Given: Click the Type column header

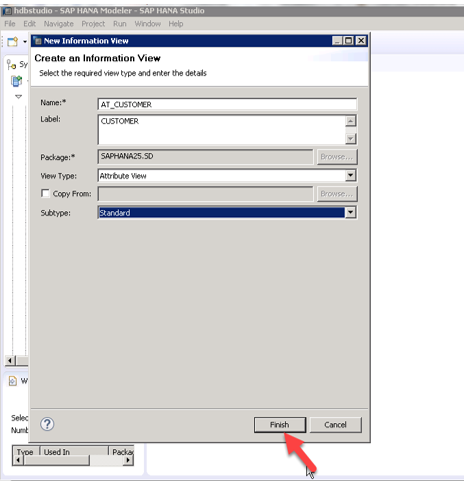Looking at the screenshot, I should [25, 451].
